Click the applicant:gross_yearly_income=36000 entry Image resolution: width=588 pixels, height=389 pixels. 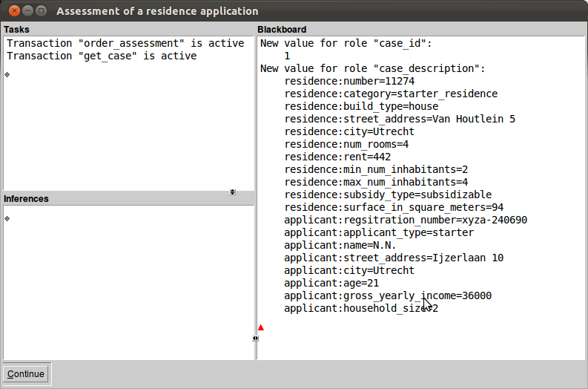(388, 295)
